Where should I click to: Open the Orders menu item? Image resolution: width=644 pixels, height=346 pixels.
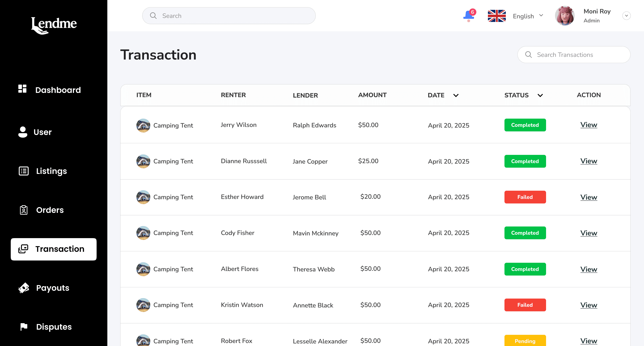click(50, 210)
